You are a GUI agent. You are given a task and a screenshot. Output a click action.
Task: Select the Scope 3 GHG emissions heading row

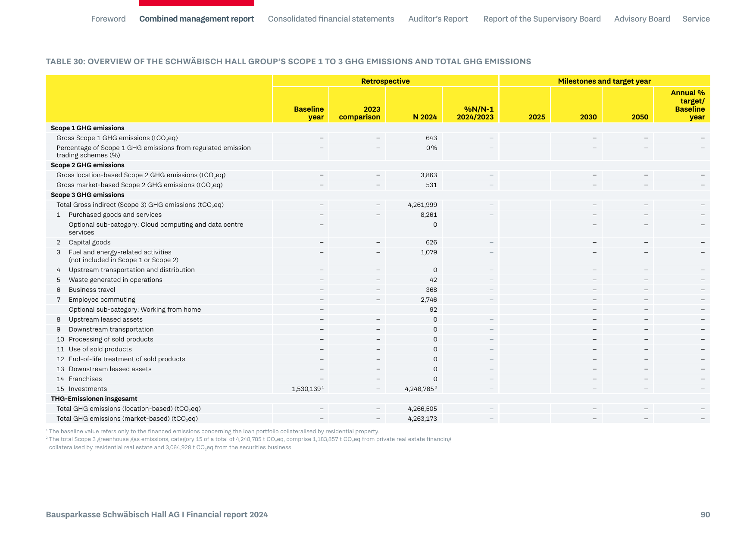[x=378, y=195]
